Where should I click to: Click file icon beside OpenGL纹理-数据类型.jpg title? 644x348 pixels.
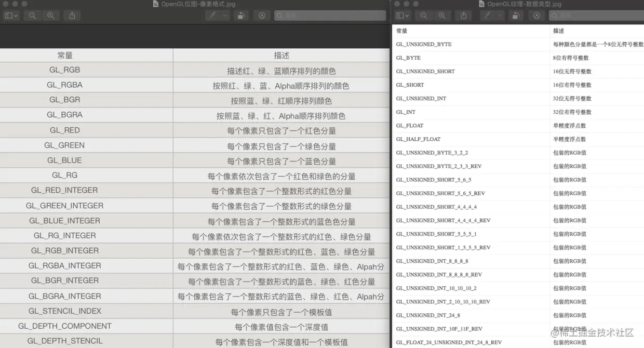coord(481,4)
